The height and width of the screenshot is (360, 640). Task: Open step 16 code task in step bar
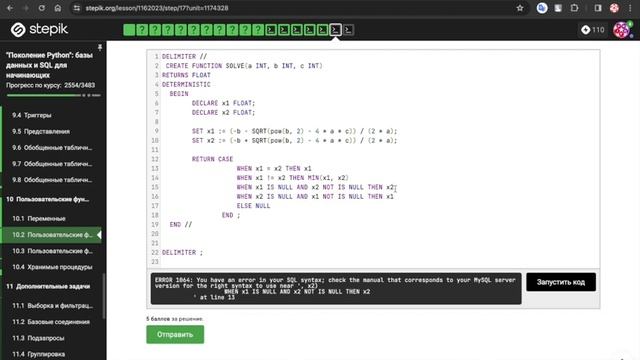pyautogui.click(x=322, y=30)
